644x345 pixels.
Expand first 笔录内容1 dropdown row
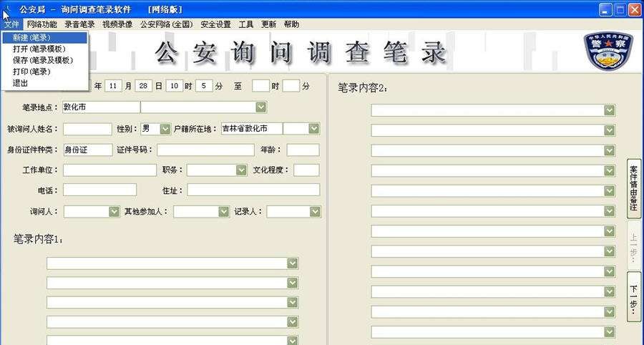pos(293,263)
